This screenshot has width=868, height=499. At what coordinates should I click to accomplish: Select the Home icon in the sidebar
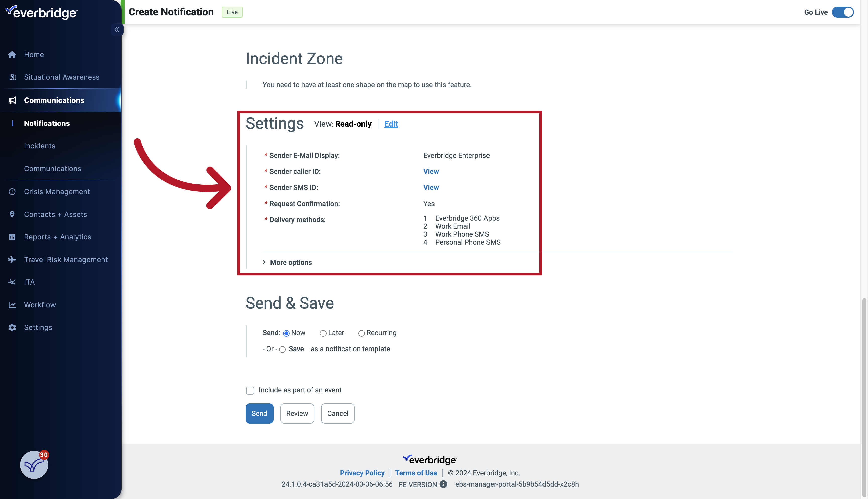(12, 55)
